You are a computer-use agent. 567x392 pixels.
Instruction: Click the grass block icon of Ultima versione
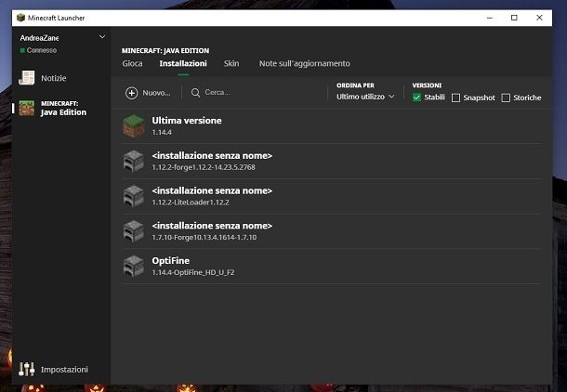pyautogui.click(x=134, y=126)
